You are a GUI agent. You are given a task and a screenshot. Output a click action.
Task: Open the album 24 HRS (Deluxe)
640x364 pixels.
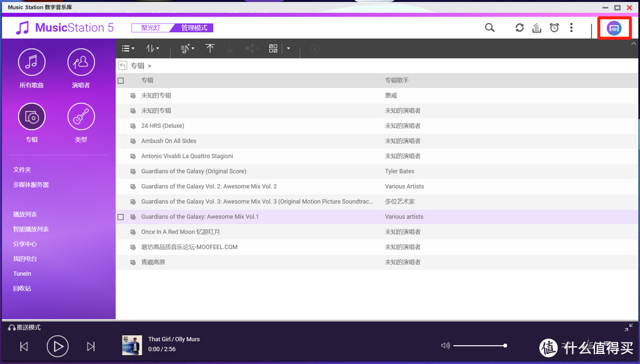click(162, 125)
